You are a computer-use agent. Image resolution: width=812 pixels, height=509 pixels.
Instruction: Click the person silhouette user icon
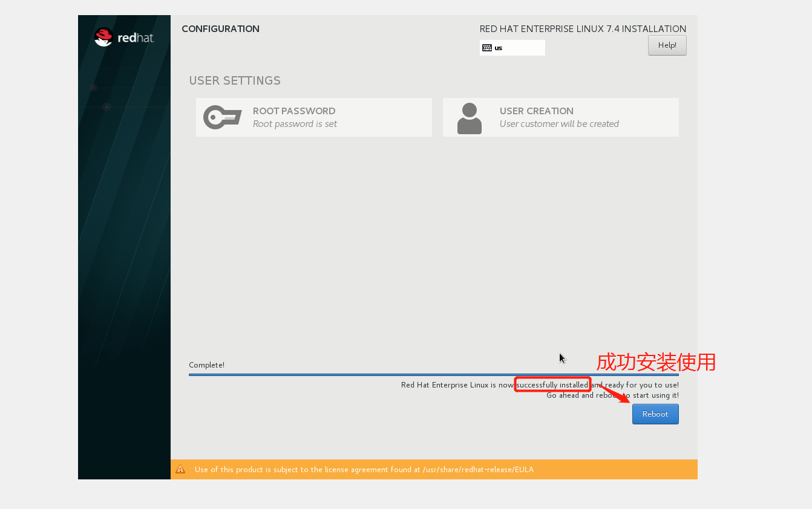click(470, 118)
